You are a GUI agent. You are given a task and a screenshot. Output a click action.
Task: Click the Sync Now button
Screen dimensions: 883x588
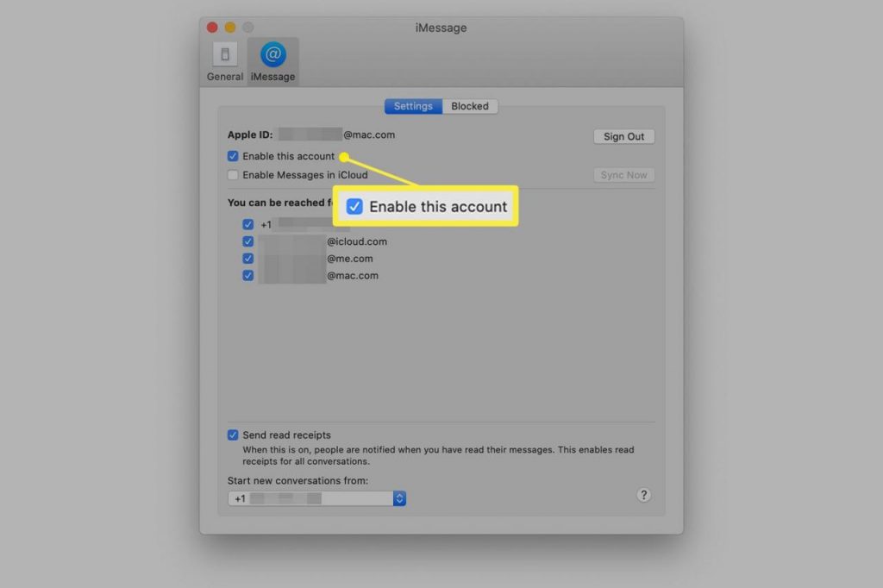click(x=623, y=175)
